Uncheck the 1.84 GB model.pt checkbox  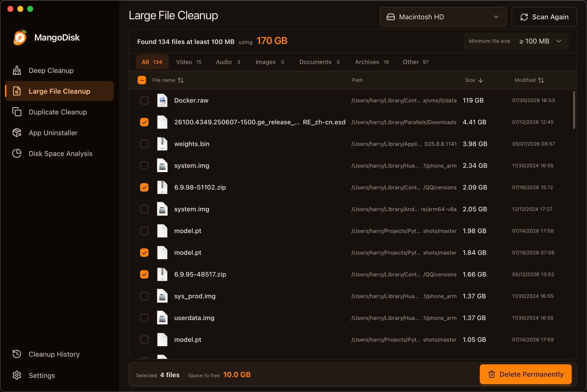tap(144, 253)
